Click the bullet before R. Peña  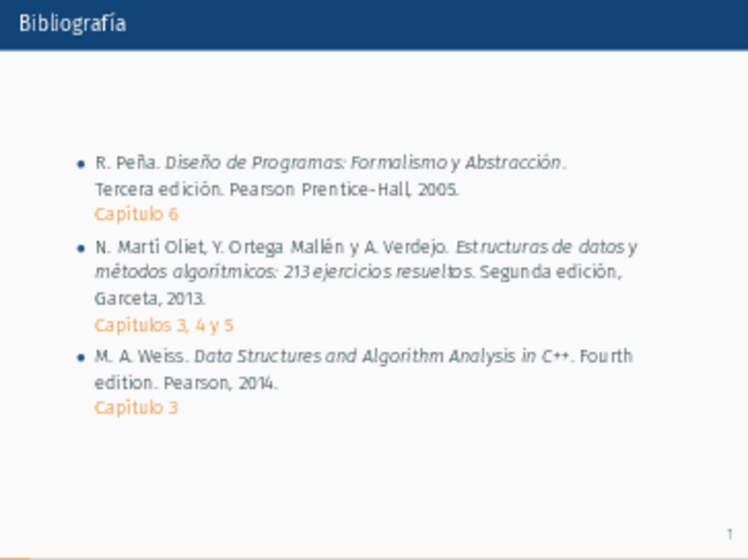(81, 163)
